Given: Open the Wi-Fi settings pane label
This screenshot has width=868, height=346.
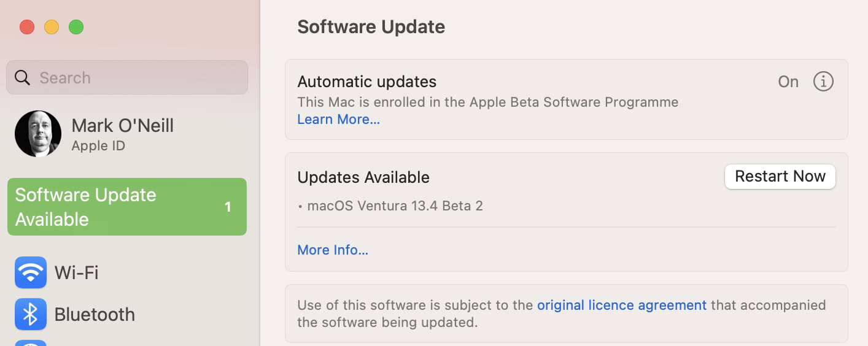Looking at the screenshot, I should 77,272.
